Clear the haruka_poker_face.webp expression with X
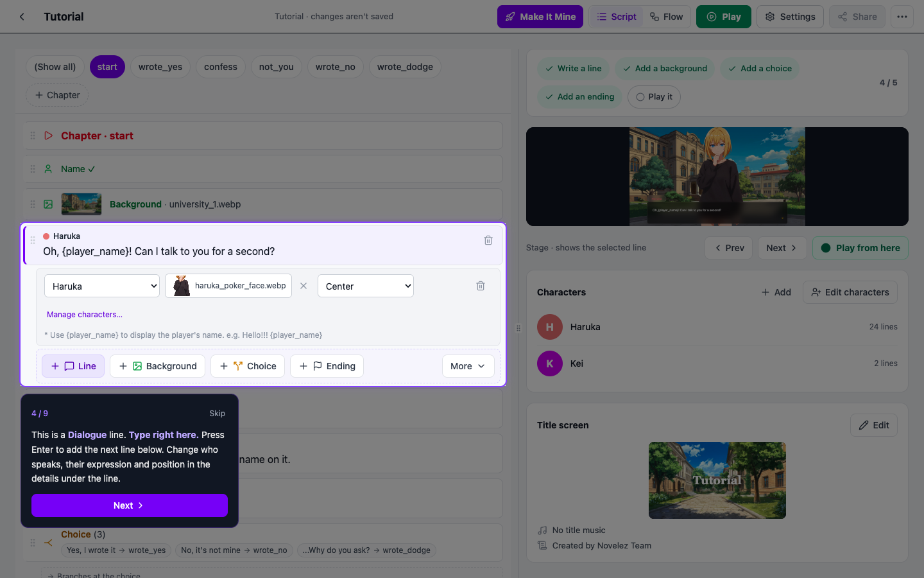Screen dimensions: 924x578 (304, 286)
